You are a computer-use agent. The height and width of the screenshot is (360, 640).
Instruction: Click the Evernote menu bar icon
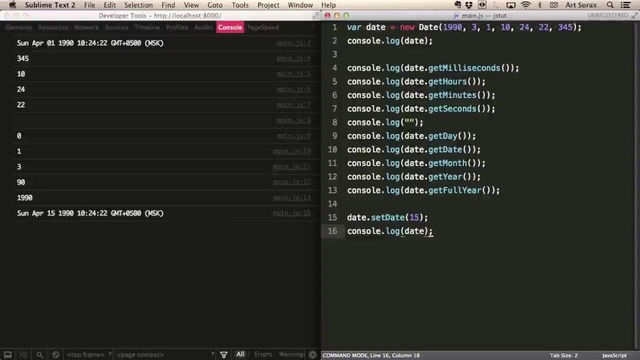click(458, 5)
